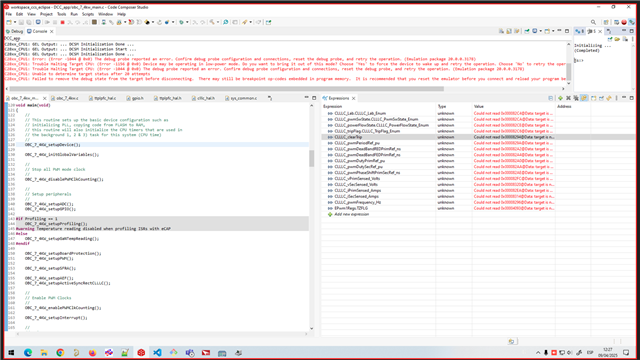Expand CLLLC_pwmFrequency_Hz expression arrow

click(330, 202)
